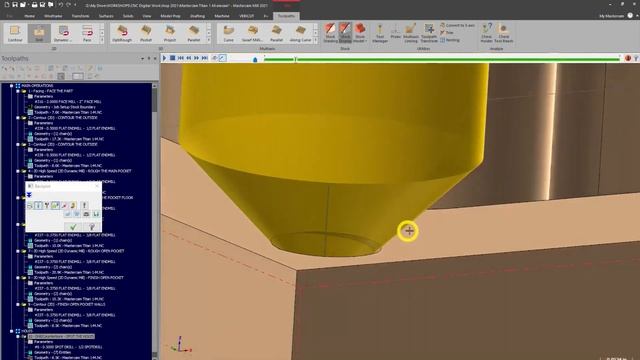640x360 pixels.
Task: Select the 3D Pocket toolpath icon
Action: [146, 33]
